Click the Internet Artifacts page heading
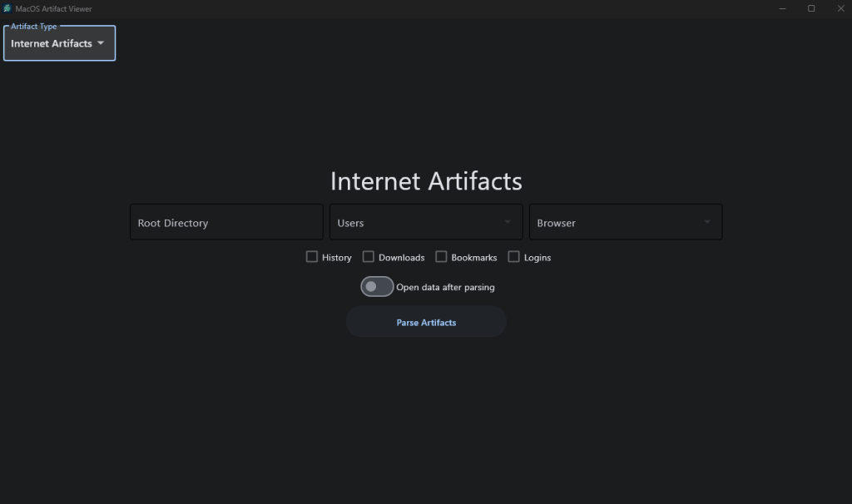Viewport: 852px width, 504px height. 426,181
